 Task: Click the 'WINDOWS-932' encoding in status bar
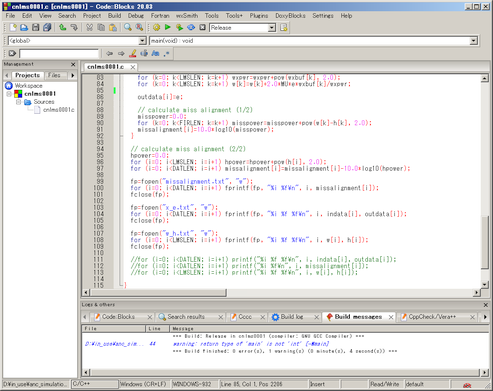point(192,384)
